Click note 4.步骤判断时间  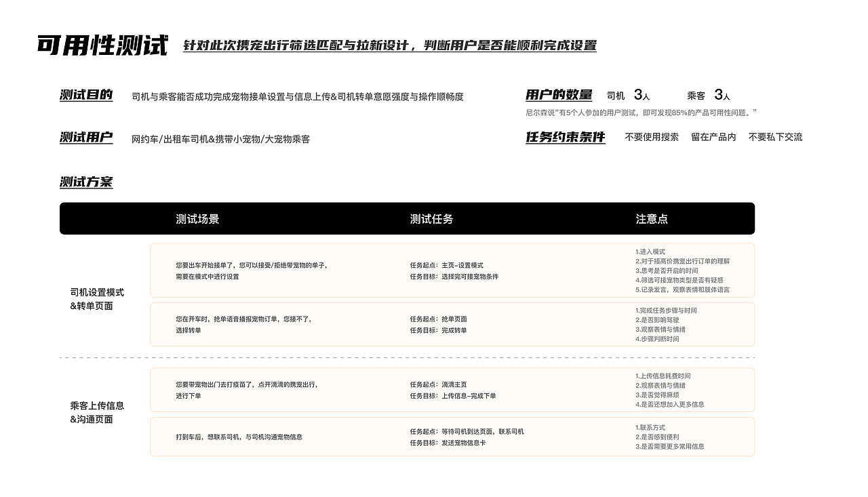coord(657,339)
